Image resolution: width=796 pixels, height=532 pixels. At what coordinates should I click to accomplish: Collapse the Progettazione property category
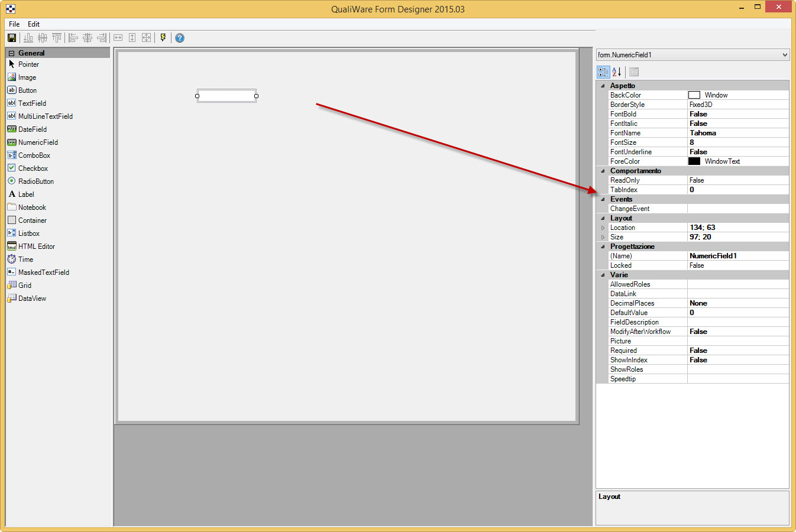603,246
